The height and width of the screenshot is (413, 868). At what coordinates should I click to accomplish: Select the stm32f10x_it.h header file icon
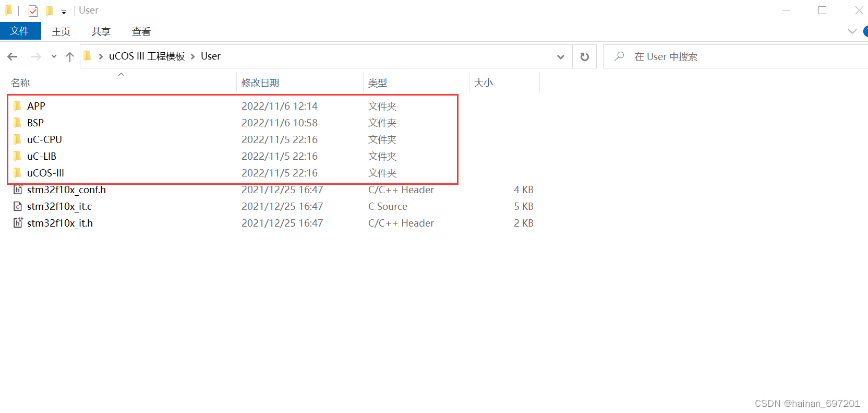click(18, 223)
